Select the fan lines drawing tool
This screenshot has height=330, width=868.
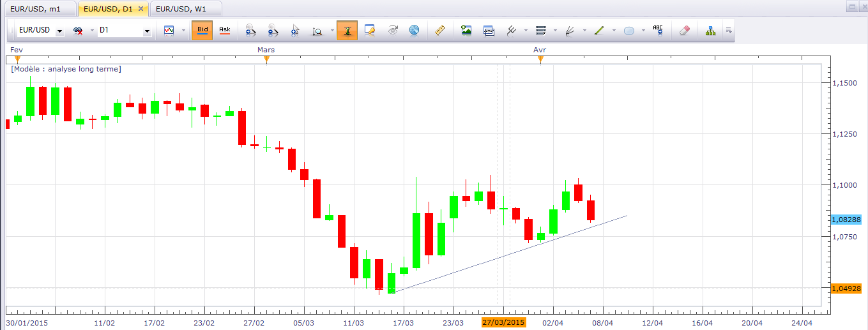tap(570, 30)
